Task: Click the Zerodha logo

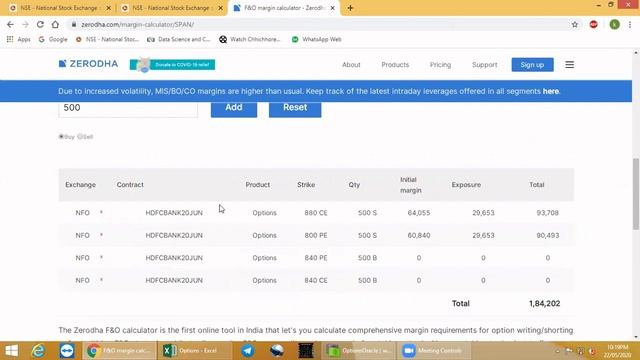Action: click(x=88, y=64)
